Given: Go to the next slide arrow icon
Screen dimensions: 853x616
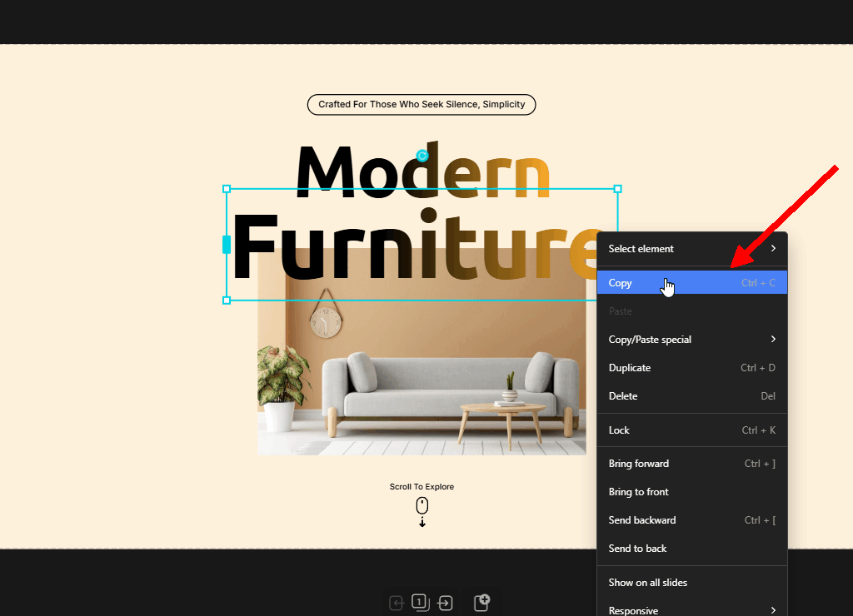Looking at the screenshot, I should [445, 603].
